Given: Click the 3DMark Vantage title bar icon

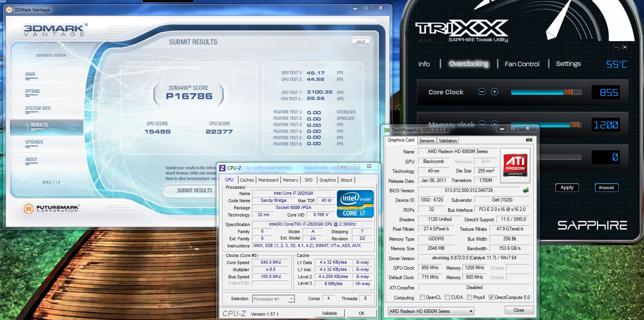Looking at the screenshot, I should [10, 10].
